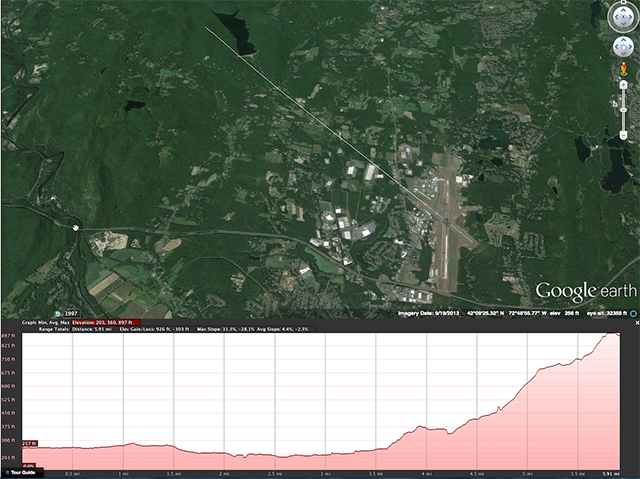Viewport: 640px width, 479px height.
Task: Pan the map up with Move joystick
Action: [x=623, y=40]
